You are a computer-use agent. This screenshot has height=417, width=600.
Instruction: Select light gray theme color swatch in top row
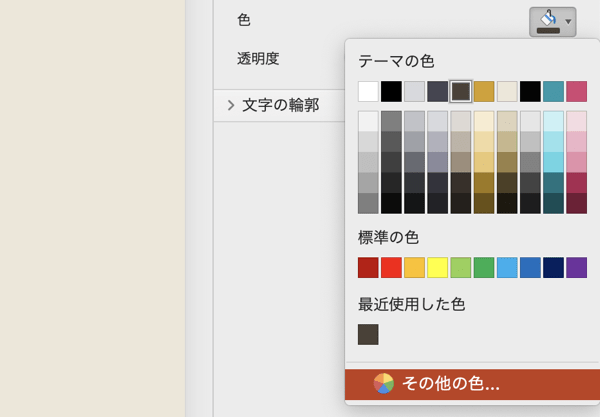click(x=414, y=91)
